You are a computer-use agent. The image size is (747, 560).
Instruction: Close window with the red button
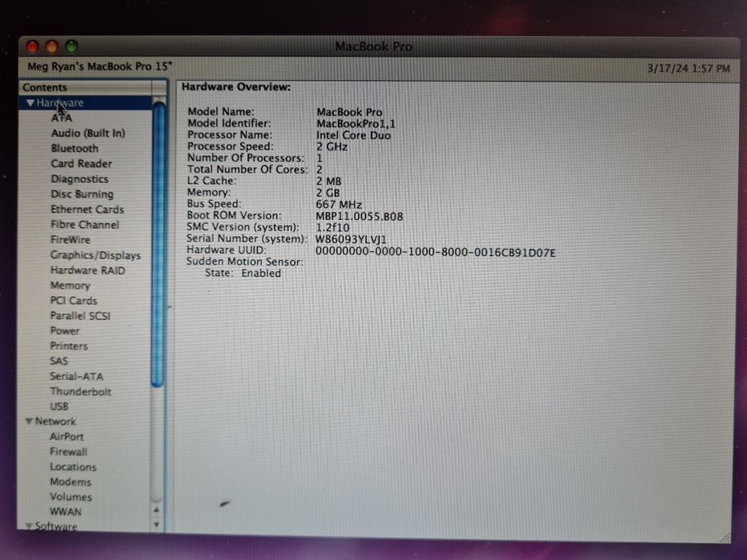coord(32,46)
